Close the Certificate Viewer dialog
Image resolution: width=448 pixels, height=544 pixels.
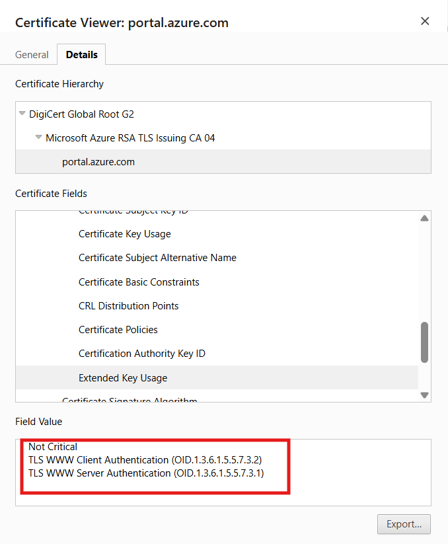click(x=425, y=22)
